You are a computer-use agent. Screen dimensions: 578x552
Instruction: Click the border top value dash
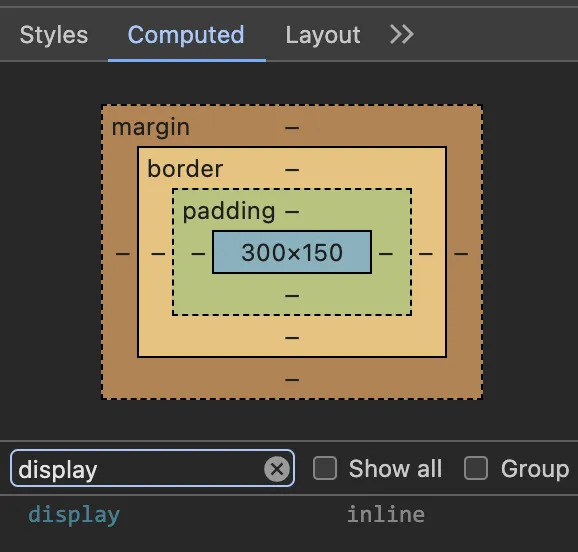(292, 170)
